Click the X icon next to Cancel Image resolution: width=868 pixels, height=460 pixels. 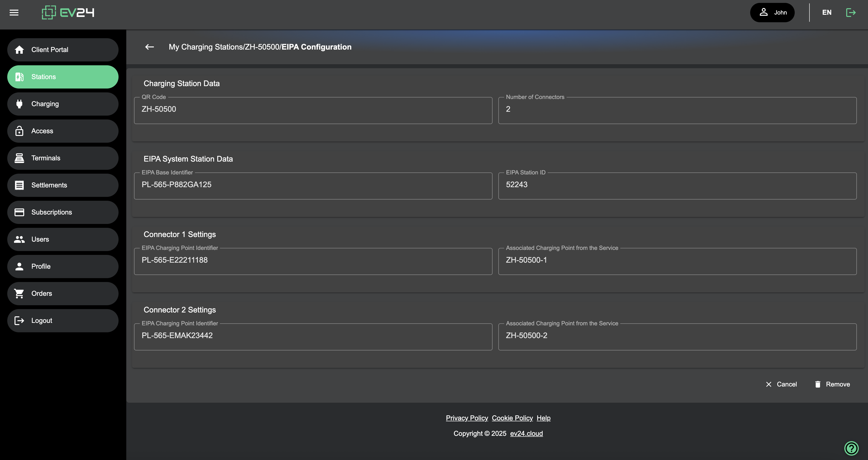click(769, 384)
